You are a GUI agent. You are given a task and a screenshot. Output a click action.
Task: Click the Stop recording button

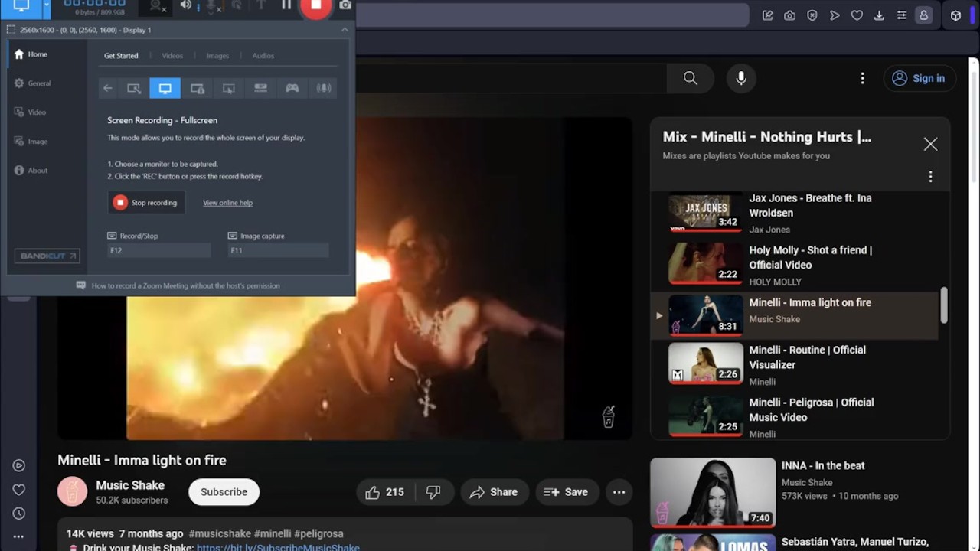pos(146,203)
